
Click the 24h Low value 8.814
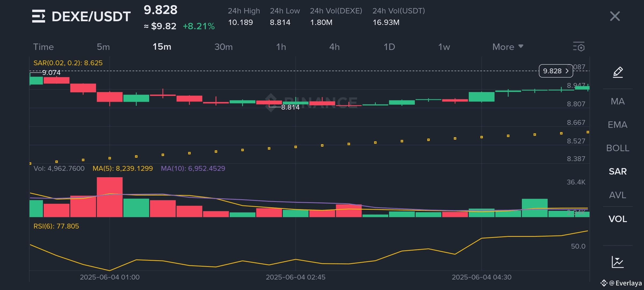280,22
